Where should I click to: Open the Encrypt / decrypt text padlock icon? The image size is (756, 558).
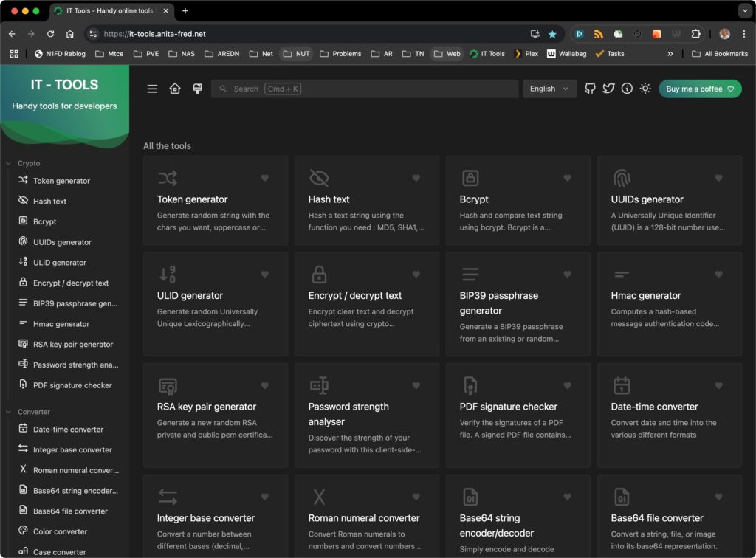pos(319,275)
